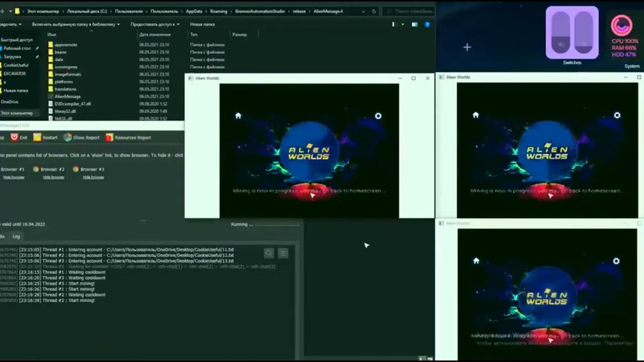The width and height of the screenshot is (644, 362).
Task: Click the Hide browser link under Browser #2
Action: coord(53,177)
